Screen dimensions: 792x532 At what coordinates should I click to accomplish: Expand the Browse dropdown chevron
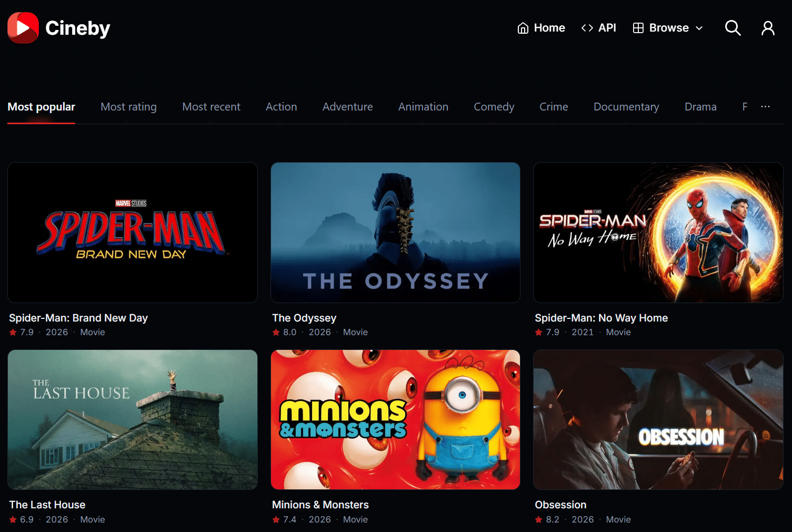[x=699, y=28]
